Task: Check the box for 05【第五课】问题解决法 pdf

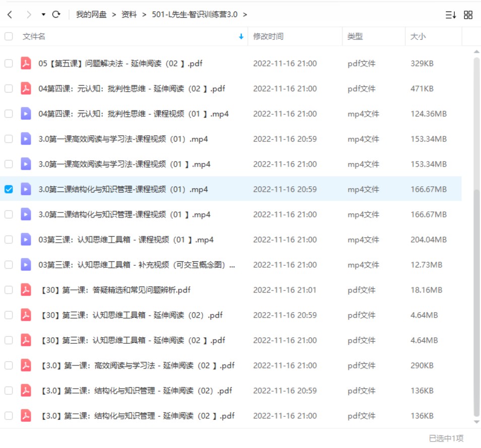Action: pos(9,63)
